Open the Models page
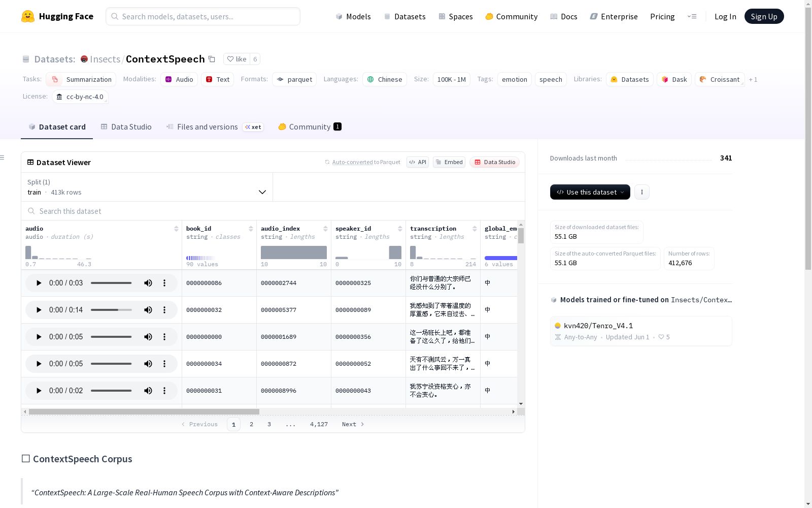The width and height of the screenshot is (812, 508). point(353,16)
